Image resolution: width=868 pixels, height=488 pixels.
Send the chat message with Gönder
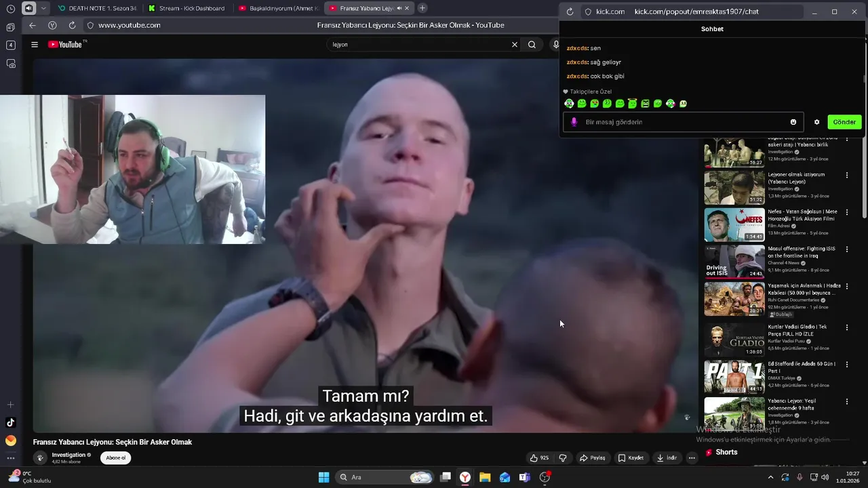pos(844,122)
